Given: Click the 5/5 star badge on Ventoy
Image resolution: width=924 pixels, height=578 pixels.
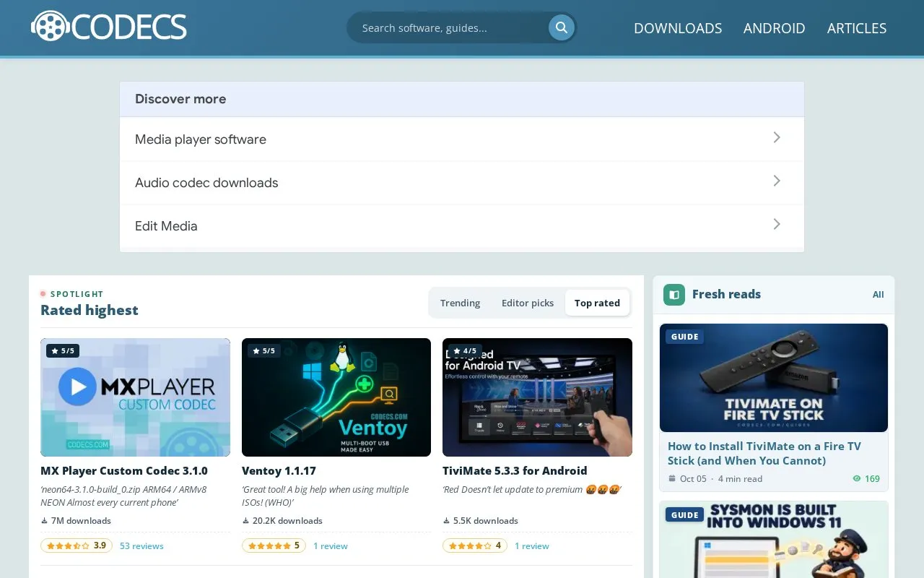Looking at the screenshot, I should (x=264, y=350).
